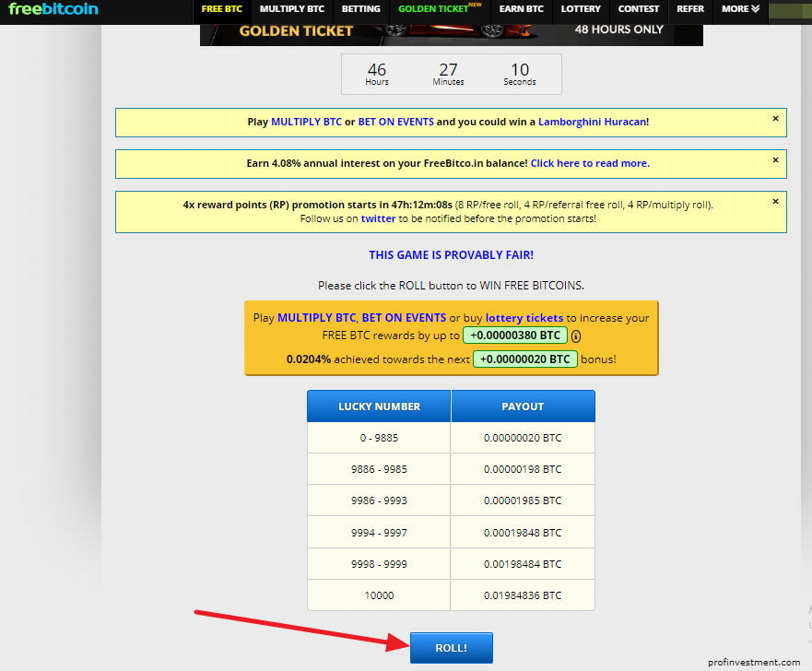
Task: Open the FREE BTC tab
Action: tap(221, 9)
